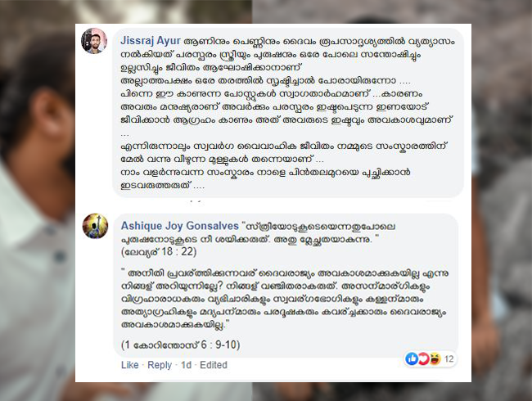Click the red heart reaction icon
This screenshot has width=532, height=401.
click(423, 358)
